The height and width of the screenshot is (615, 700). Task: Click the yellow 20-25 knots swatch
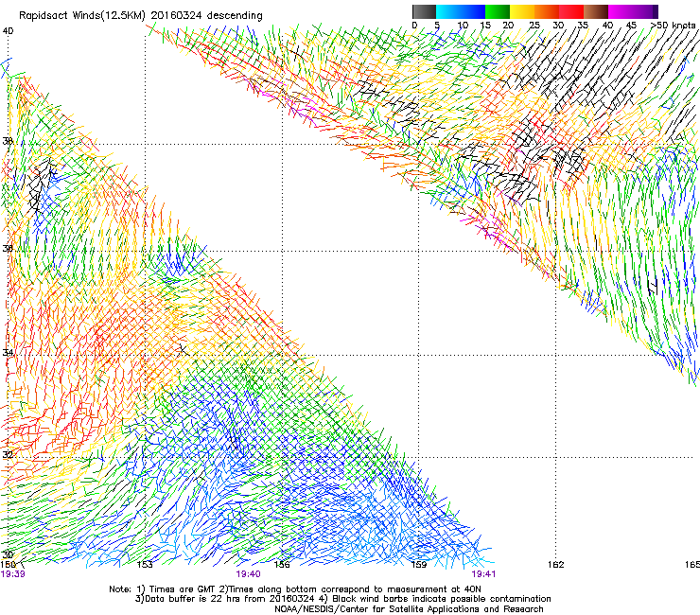(522, 11)
